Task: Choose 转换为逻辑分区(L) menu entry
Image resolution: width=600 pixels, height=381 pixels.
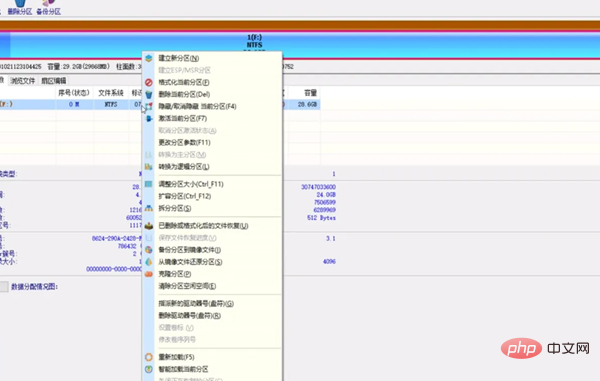Action: pos(184,167)
